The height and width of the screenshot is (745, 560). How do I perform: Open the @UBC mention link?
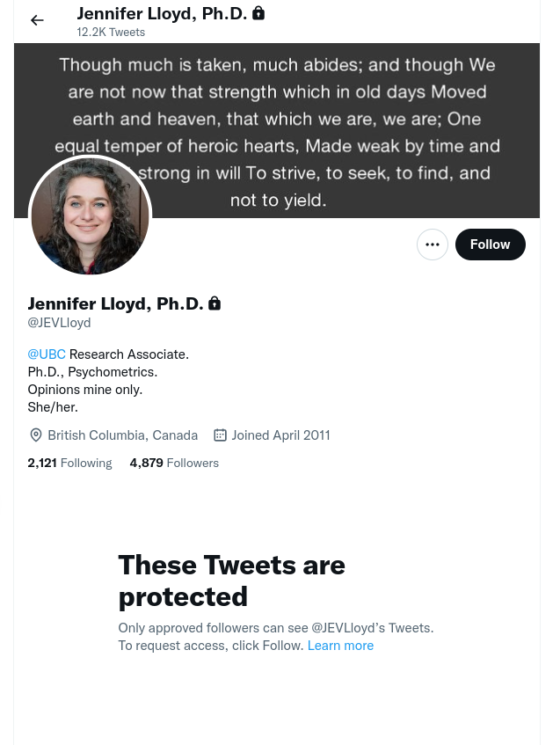(x=47, y=354)
